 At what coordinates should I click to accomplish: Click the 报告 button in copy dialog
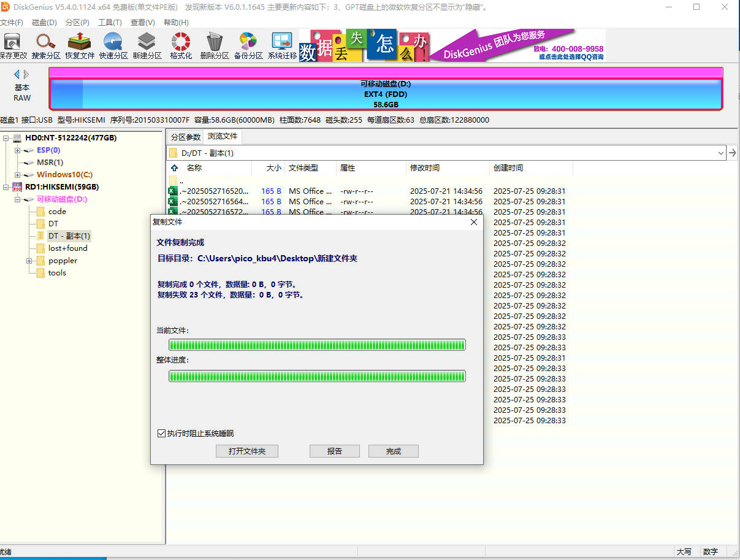tap(335, 451)
